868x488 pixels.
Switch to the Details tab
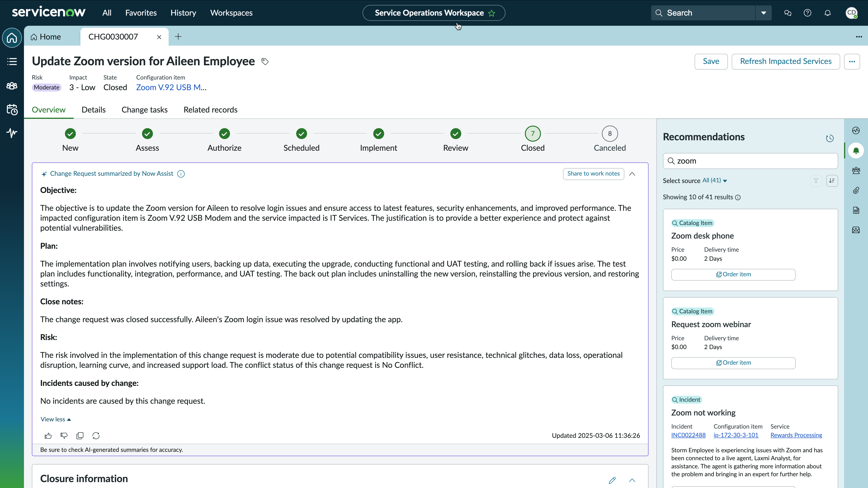94,110
